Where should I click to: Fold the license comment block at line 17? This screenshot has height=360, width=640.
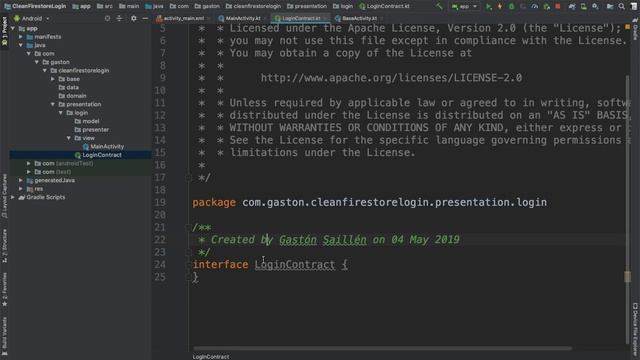(x=188, y=178)
